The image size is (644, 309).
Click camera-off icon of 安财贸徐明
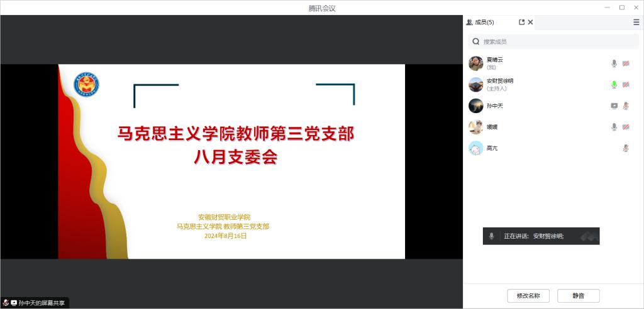click(626, 85)
